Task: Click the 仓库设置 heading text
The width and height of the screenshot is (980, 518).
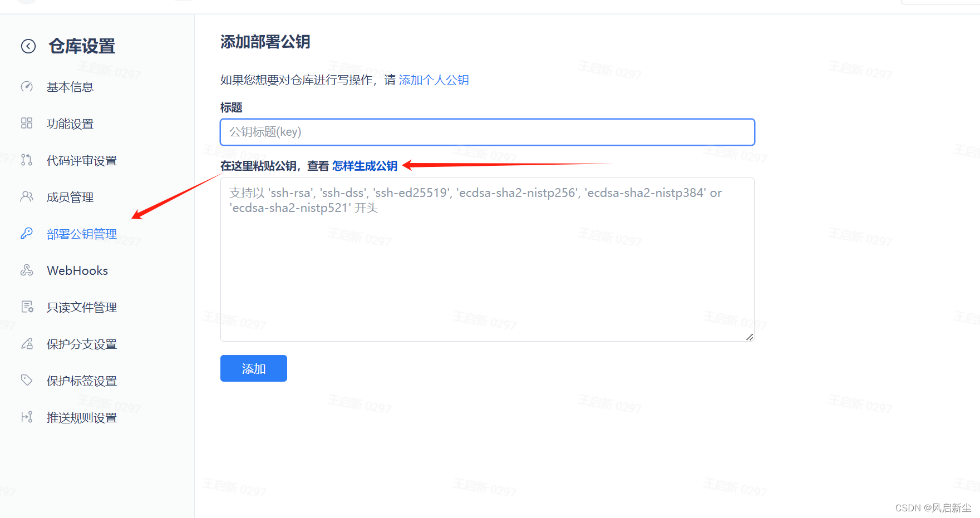Action: pos(82,46)
